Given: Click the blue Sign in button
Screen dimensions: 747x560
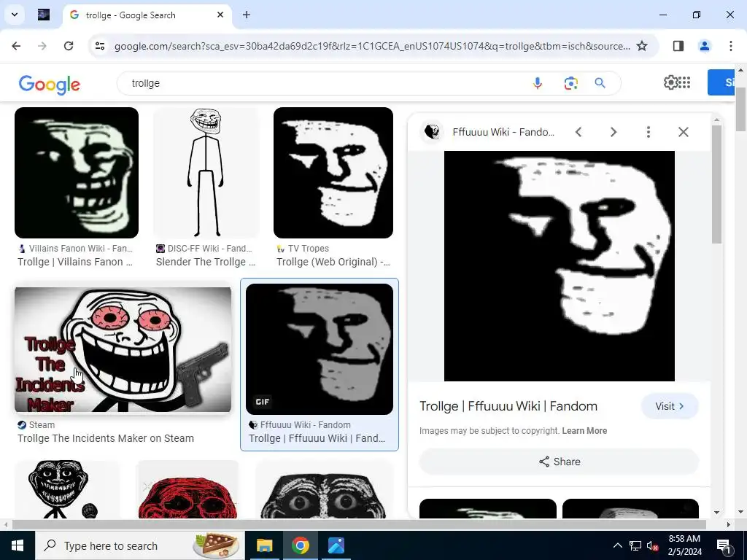Looking at the screenshot, I should pos(721,82).
